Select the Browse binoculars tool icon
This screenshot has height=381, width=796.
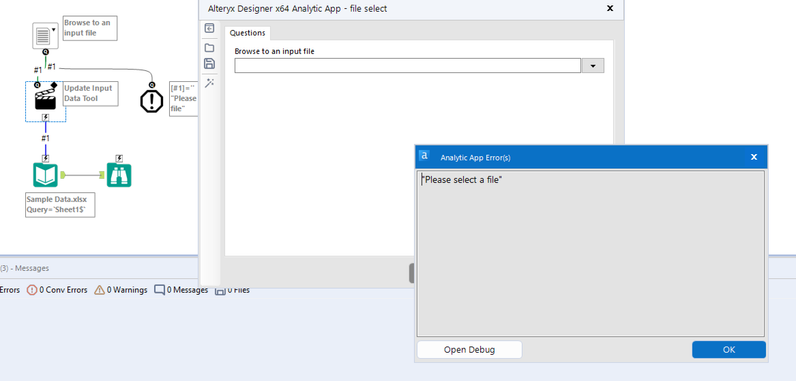click(x=119, y=175)
